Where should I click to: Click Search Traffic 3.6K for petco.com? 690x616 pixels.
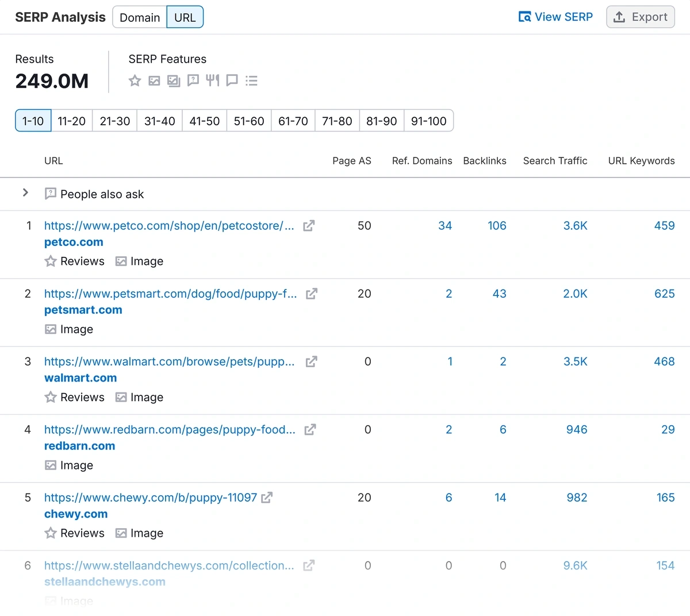[x=576, y=226]
